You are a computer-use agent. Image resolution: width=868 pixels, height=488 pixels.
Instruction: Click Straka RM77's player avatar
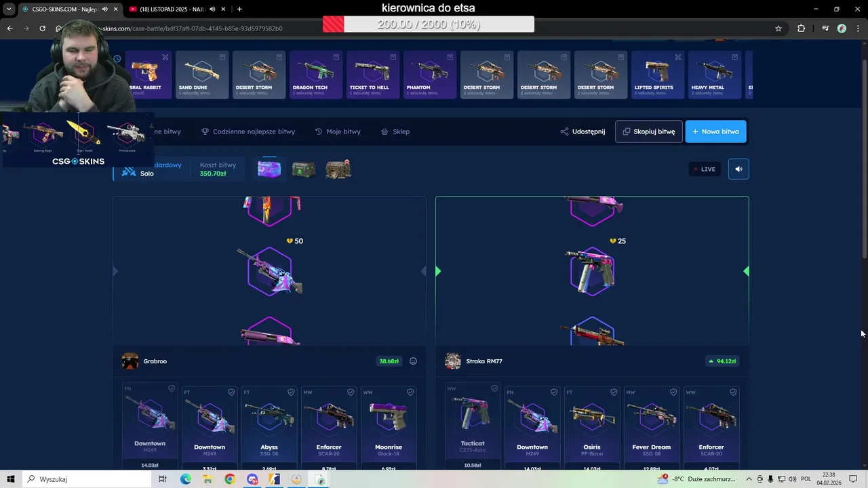[453, 361]
